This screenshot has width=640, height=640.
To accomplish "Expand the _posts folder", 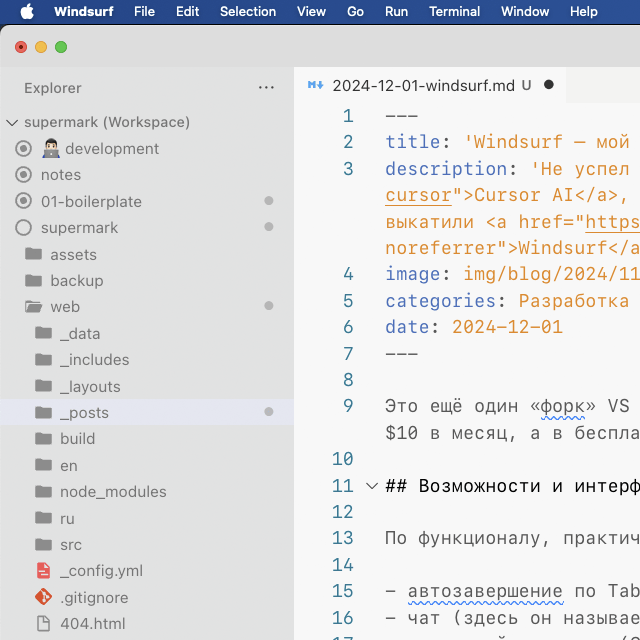I will [147, 412].
